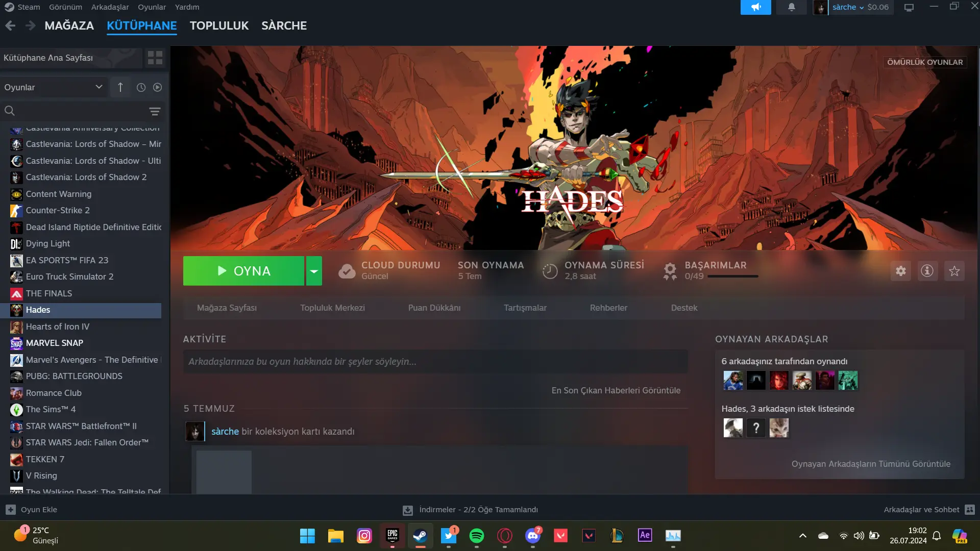Open Tartışmalar link

[x=525, y=308]
